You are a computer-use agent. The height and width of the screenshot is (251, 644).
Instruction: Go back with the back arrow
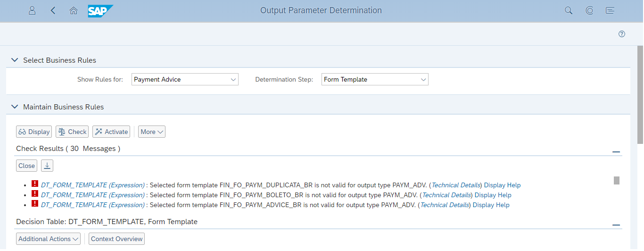pos(53,10)
